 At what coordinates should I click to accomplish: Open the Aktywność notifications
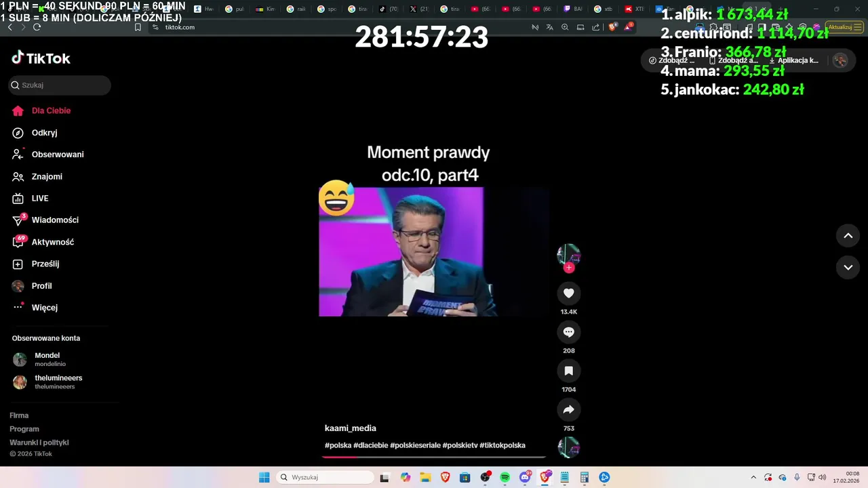pos(43,242)
